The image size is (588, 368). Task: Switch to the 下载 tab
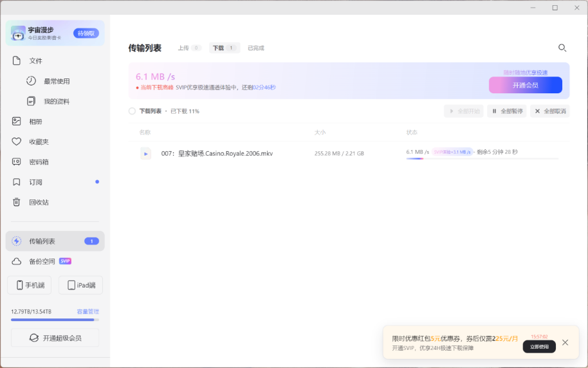tap(225, 48)
